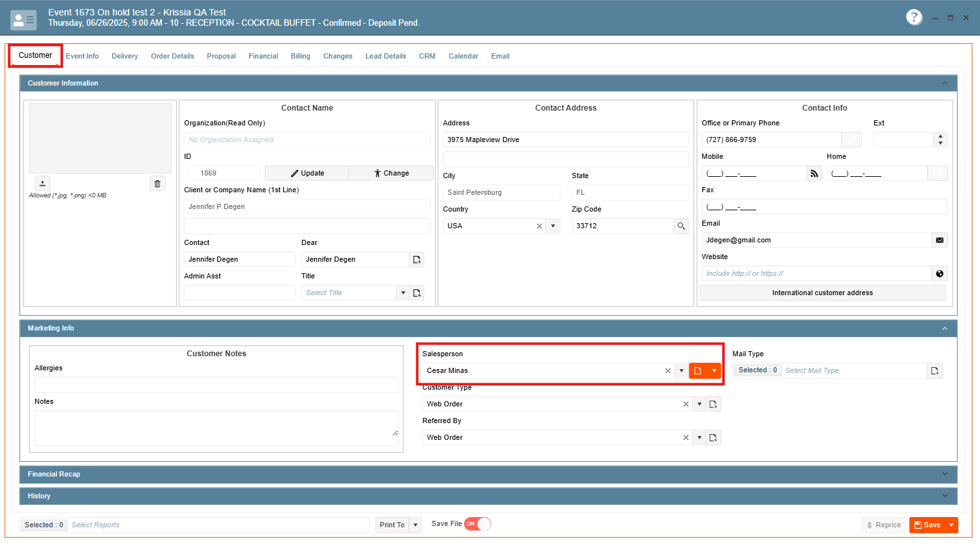Clear the Customer Type Web Order value
980x544 pixels.
click(x=686, y=404)
